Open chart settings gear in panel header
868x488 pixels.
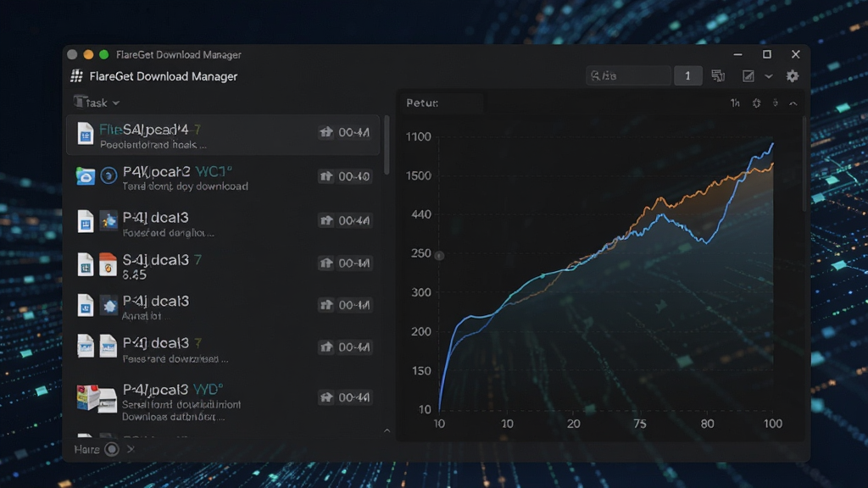(756, 103)
